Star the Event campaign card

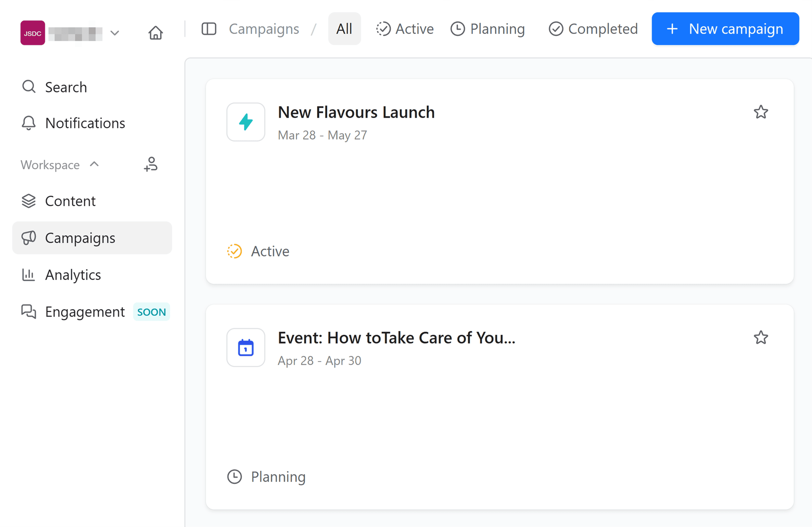click(761, 338)
